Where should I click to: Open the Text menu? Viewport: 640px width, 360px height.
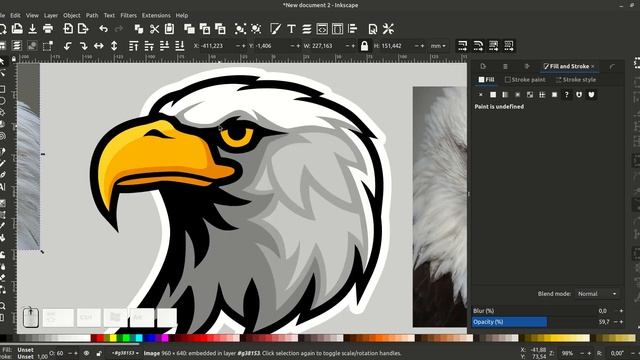click(109, 16)
